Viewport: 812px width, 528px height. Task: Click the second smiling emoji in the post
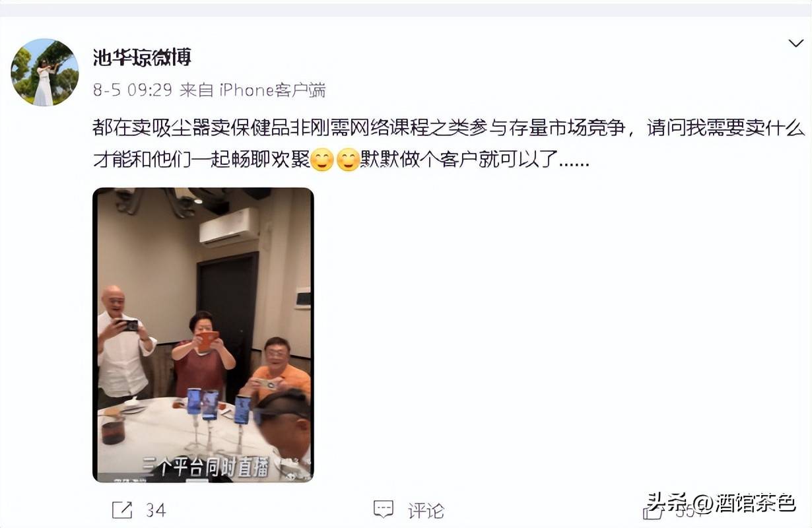348,160
